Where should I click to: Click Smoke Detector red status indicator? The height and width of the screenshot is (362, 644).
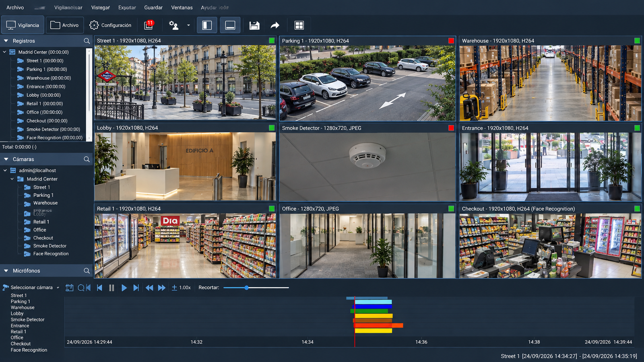pos(451,128)
